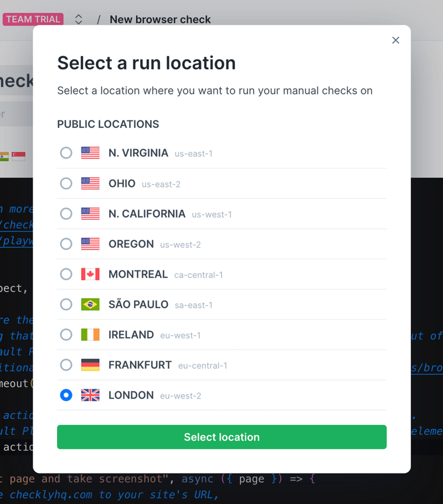Click the TEAM TRIAL badge
This screenshot has width=443, height=504.
33,19
